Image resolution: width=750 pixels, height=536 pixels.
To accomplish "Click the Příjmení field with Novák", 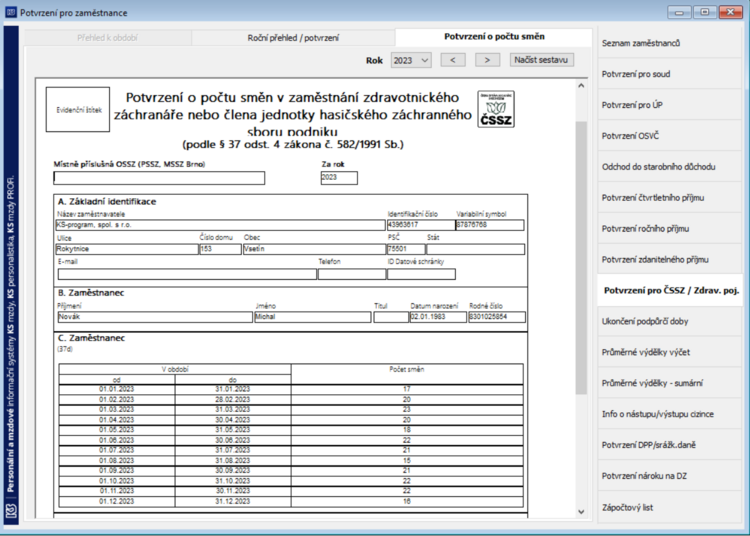I will pos(155,317).
